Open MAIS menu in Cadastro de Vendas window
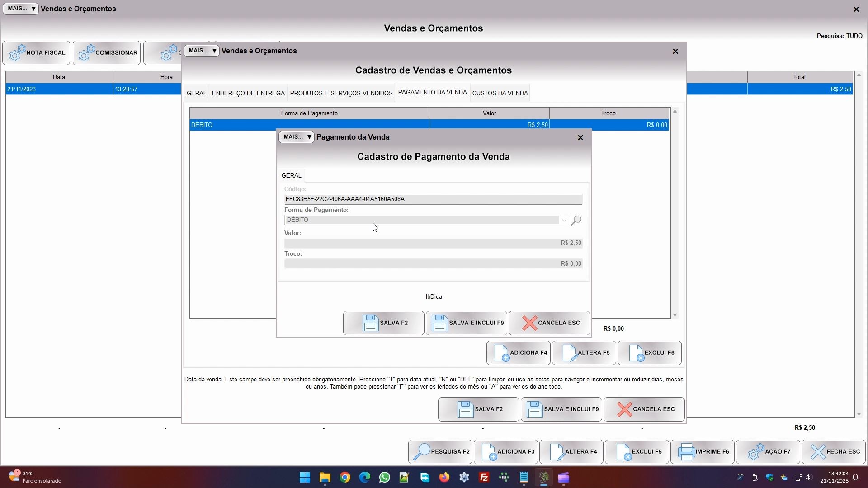This screenshot has width=868, height=488. [x=201, y=51]
